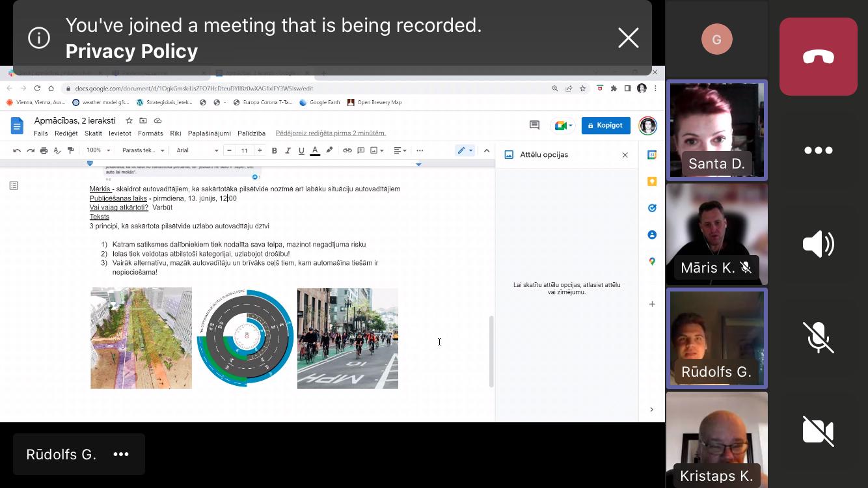
Task: Open the Rediģēt menu
Action: point(66,133)
